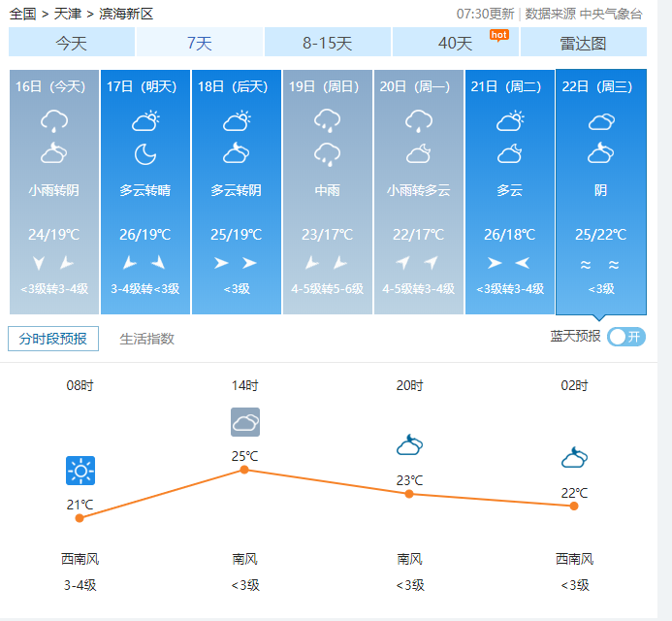Screen dimensions: 672x621
Task: Click the 22℃ point on temperature line
Action: (574, 507)
